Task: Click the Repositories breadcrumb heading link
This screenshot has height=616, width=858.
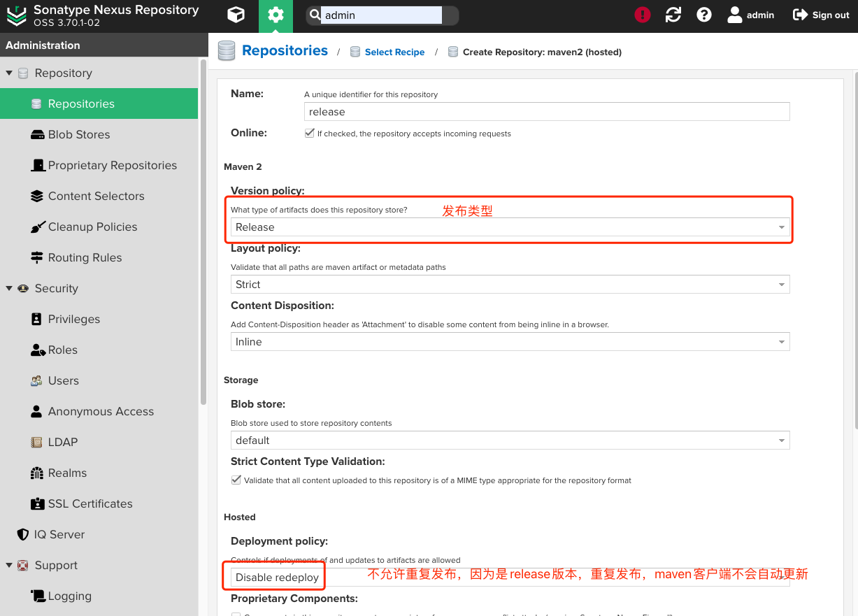Action: point(285,50)
